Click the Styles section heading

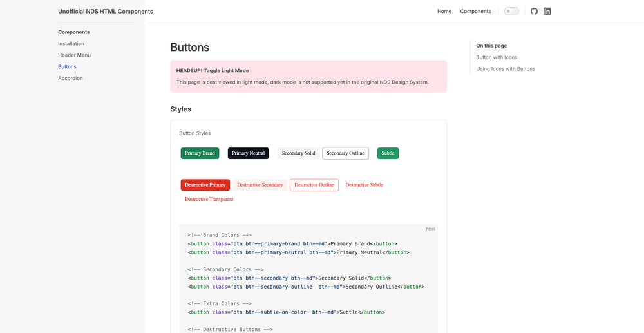coord(181,109)
